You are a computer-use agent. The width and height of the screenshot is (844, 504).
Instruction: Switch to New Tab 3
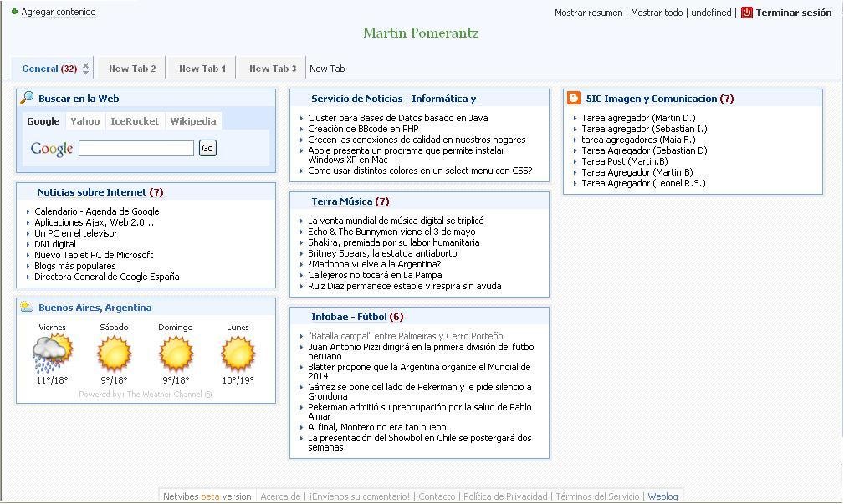(x=273, y=69)
